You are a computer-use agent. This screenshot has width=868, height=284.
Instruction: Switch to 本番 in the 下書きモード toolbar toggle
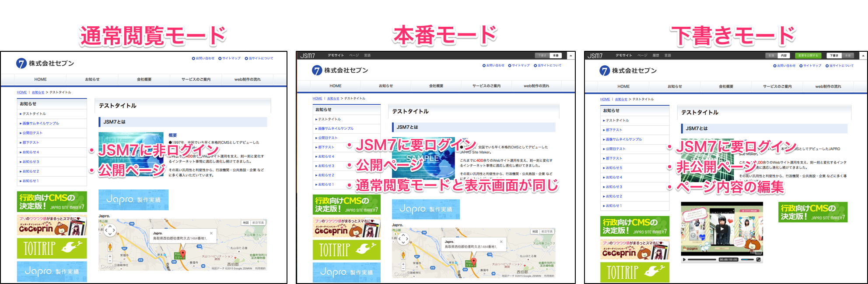click(x=847, y=56)
